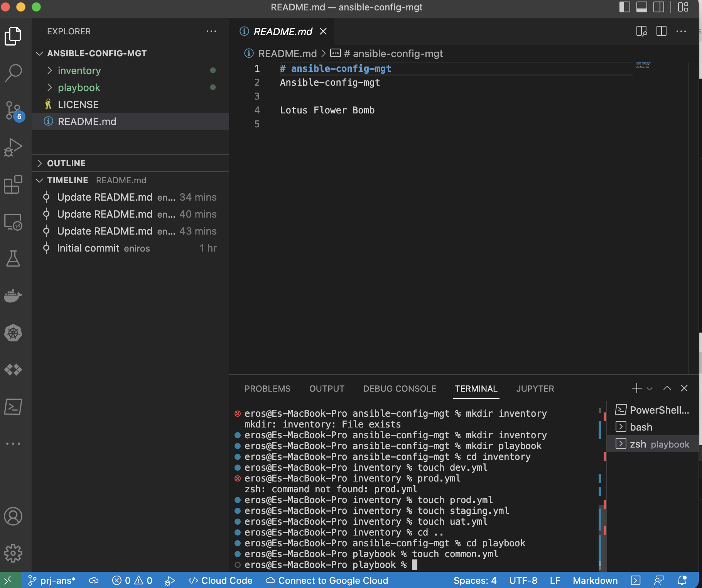
Task: Open the terminal launch profile dropdown
Action: [x=650, y=389]
